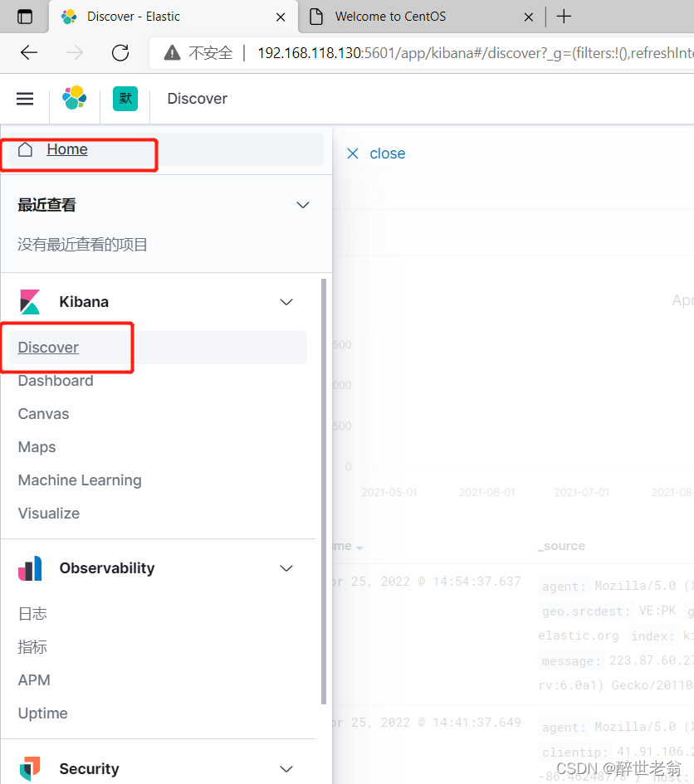This screenshot has height=784, width=694.
Task: Click the Observability bar chart icon
Action: pyautogui.click(x=30, y=568)
